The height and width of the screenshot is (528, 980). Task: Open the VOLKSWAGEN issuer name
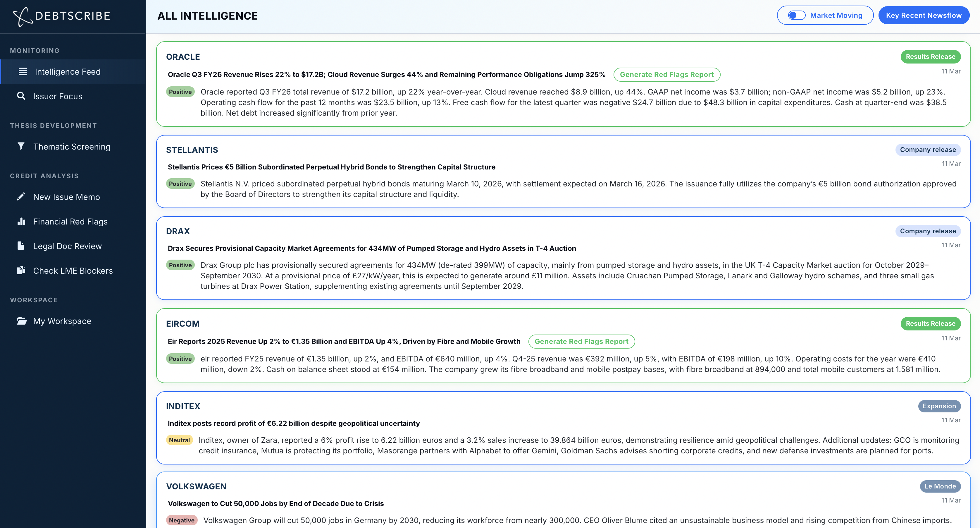196,486
